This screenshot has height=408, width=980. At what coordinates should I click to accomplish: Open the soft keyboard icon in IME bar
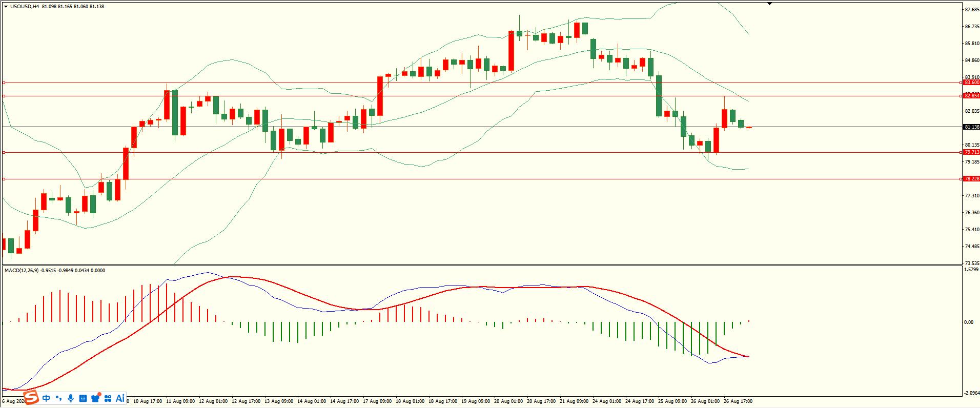click(x=83, y=398)
